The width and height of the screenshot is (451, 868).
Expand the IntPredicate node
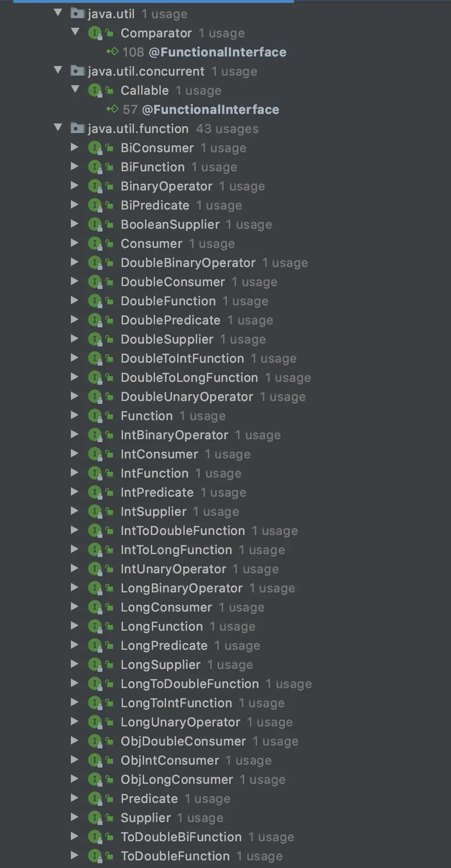coord(75,492)
